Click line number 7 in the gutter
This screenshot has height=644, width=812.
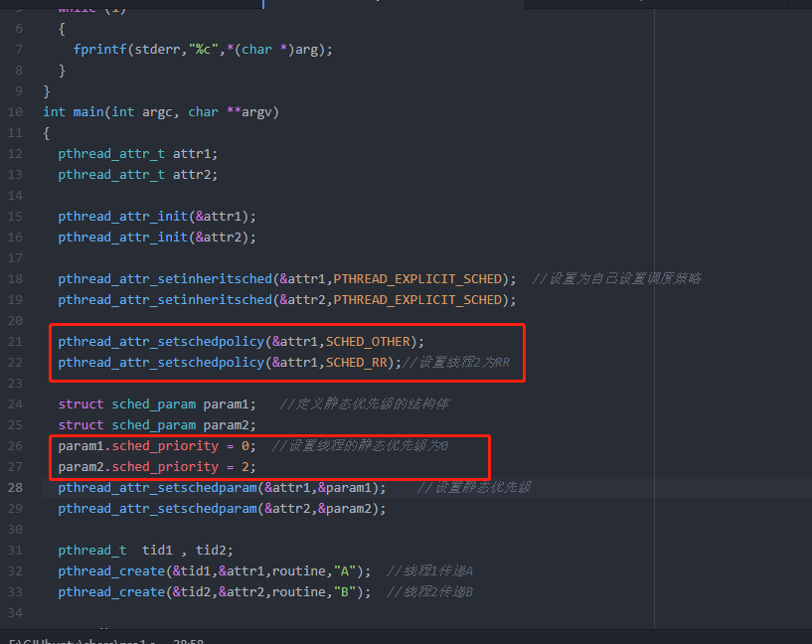click(19, 49)
